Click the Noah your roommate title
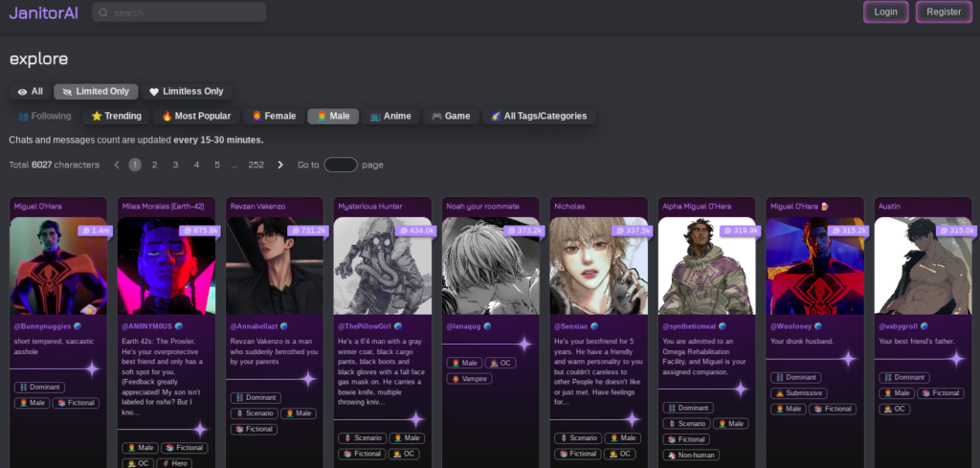Image resolution: width=980 pixels, height=468 pixels. (x=482, y=206)
